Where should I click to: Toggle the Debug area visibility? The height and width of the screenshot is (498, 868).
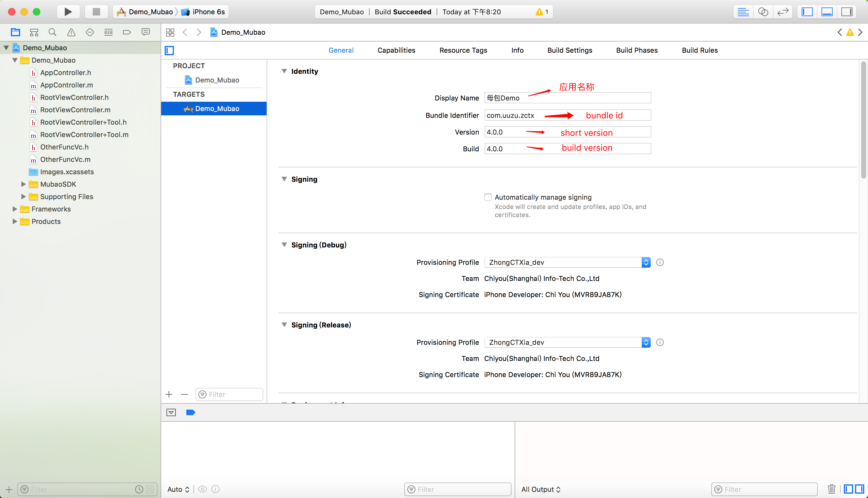point(827,12)
